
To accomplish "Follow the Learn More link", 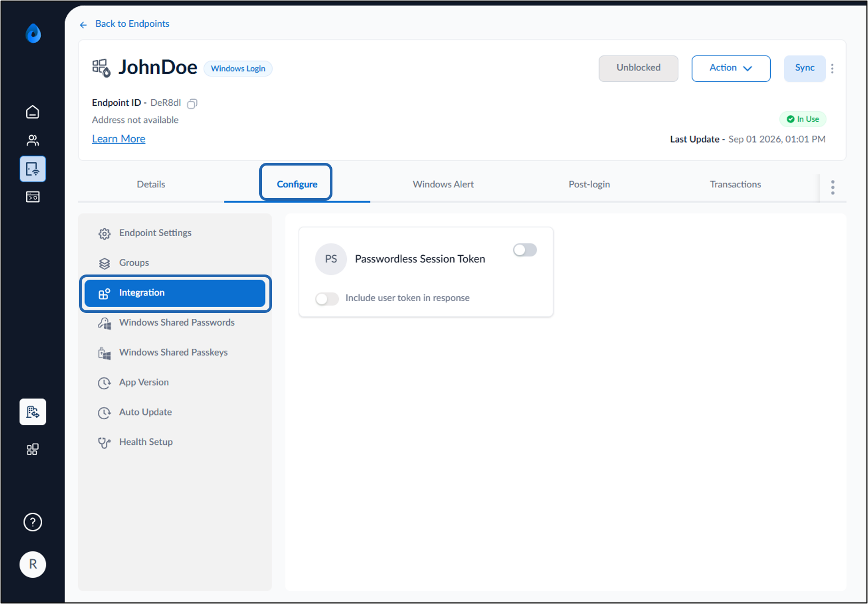I will tap(119, 139).
